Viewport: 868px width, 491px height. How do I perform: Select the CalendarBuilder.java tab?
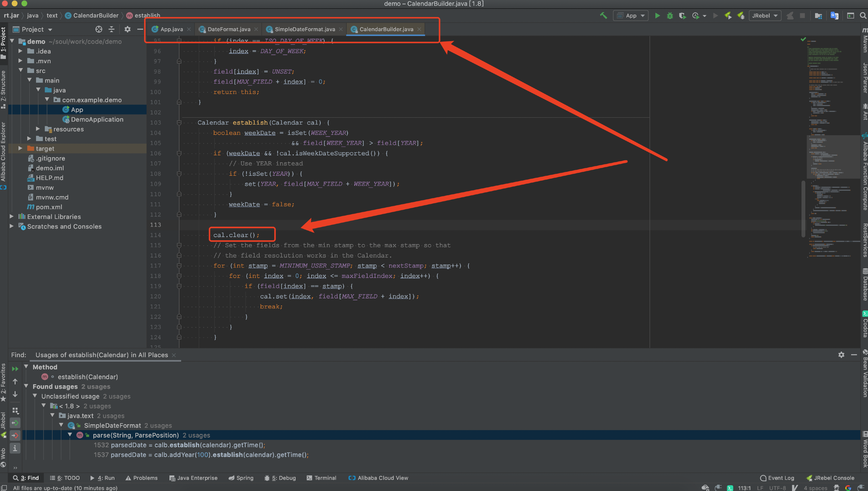385,29
